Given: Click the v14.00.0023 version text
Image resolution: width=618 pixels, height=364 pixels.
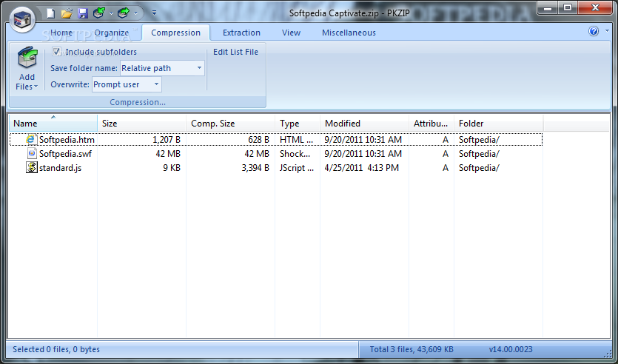Looking at the screenshot, I should tap(511, 349).
